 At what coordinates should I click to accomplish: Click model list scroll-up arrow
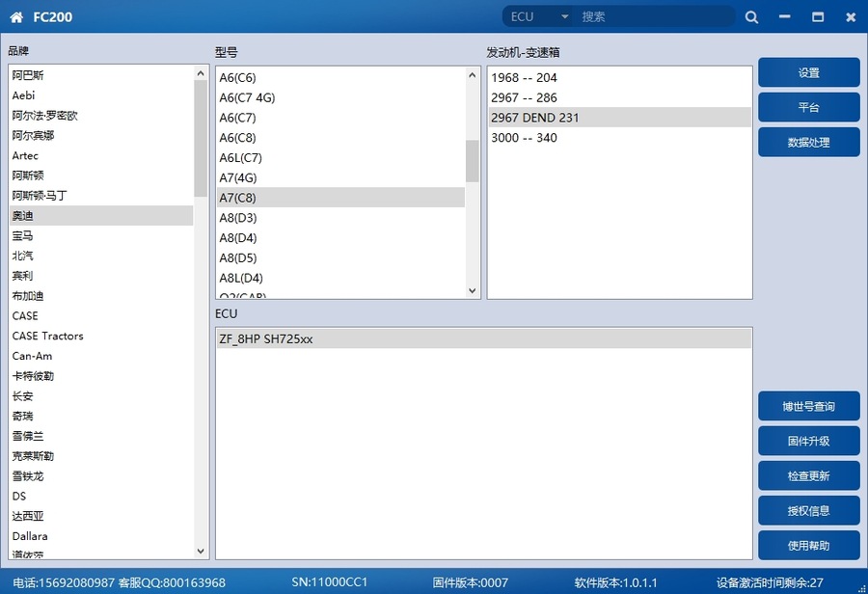[473, 75]
